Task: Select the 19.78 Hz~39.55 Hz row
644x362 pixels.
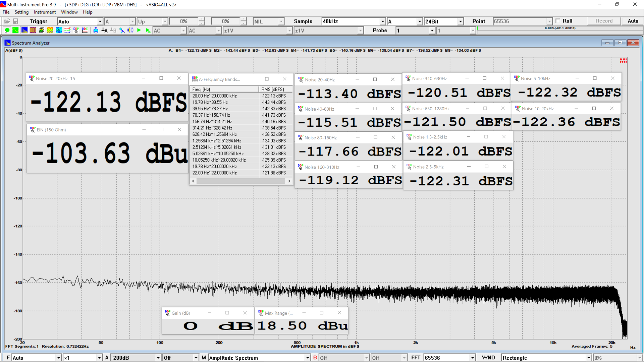Action: tap(241, 102)
